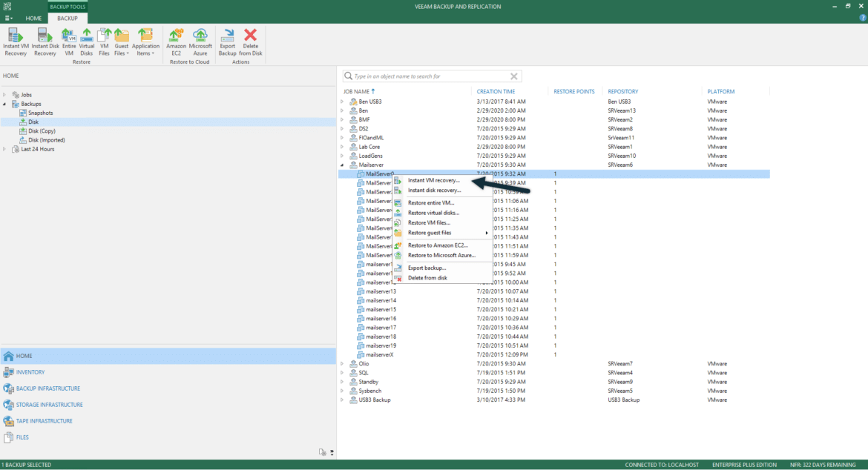Click the Export Backup ribbon icon
The height and width of the screenshot is (470, 868).
[x=227, y=42]
